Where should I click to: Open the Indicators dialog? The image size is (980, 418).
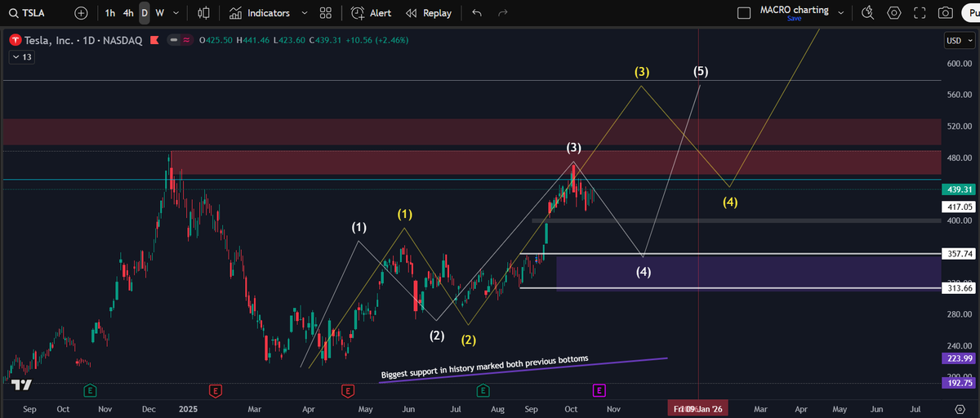[259, 13]
